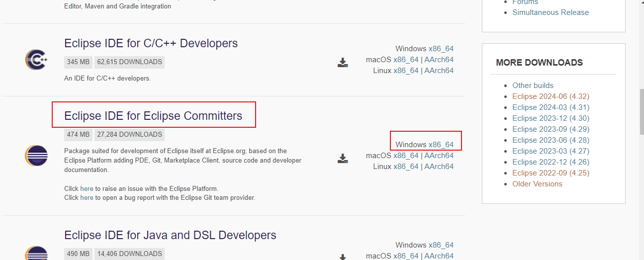Screen dimensions: 644x260
Task: Click 'here' to raise an Eclipse Platform issue
Action: pos(87,189)
